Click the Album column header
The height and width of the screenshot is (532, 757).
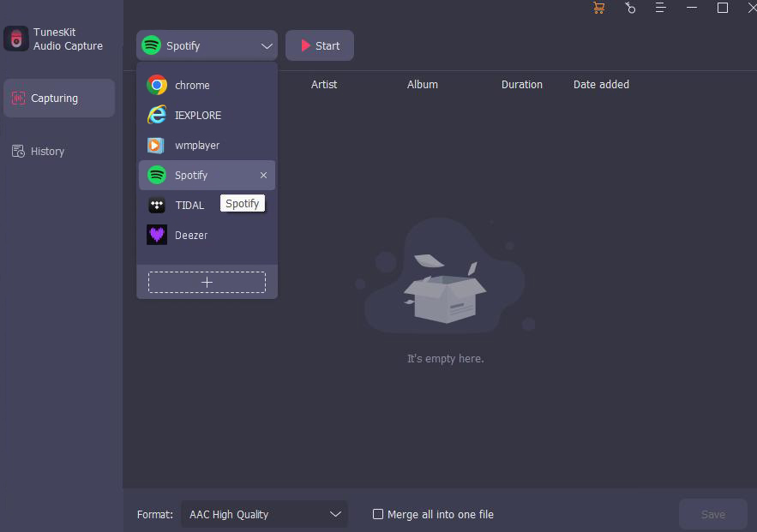(x=423, y=85)
